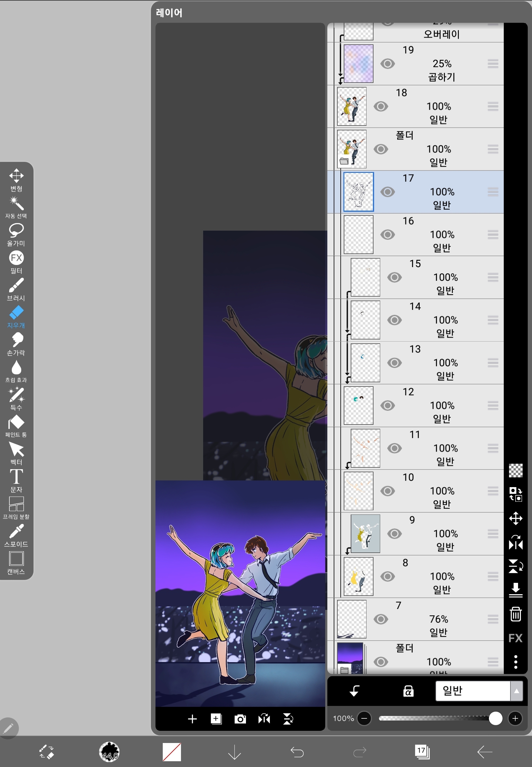Hide layer 9 with eye icon
This screenshot has width=532, height=767.
(395, 533)
